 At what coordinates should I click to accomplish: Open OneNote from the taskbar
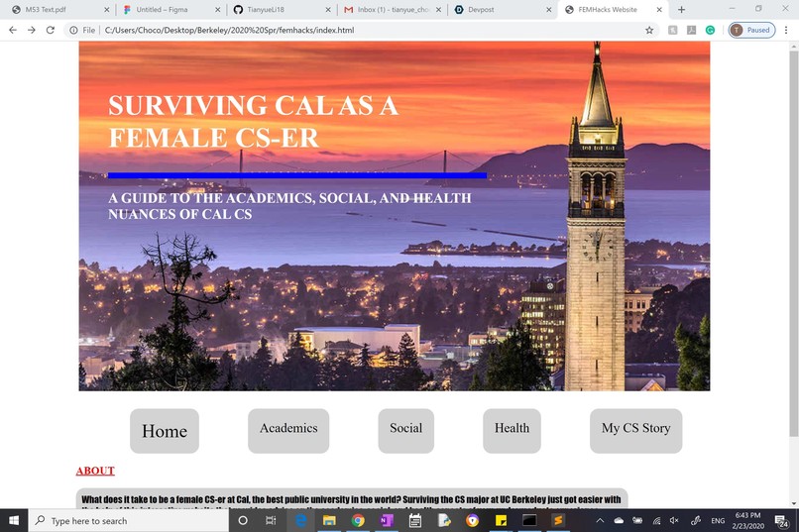[387, 520]
